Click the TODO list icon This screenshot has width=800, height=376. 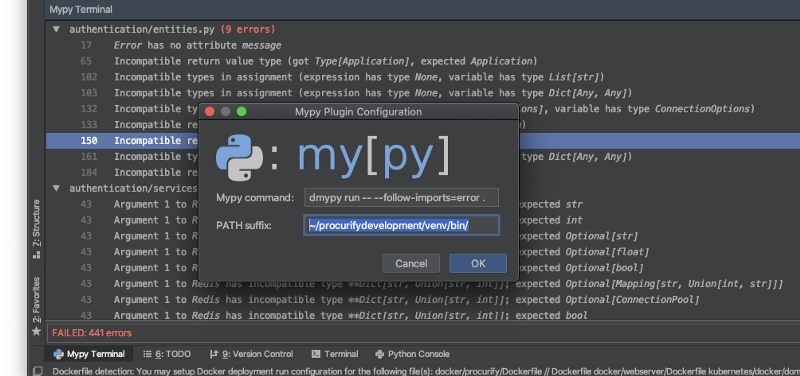tap(147, 354)
